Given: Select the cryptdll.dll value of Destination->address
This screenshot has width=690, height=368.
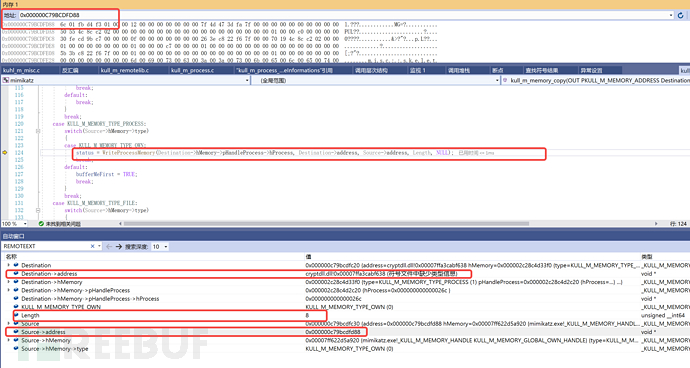Looking at the screenshot, I should click(x=381, y=274).
